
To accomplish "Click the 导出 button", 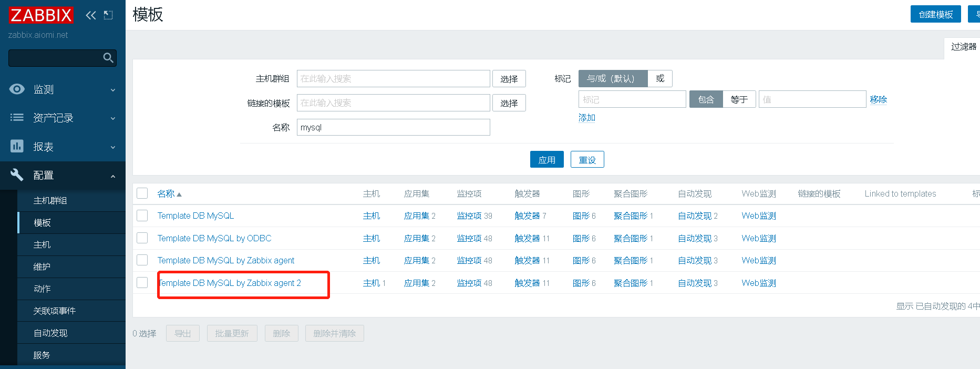I will pos(183,333).
